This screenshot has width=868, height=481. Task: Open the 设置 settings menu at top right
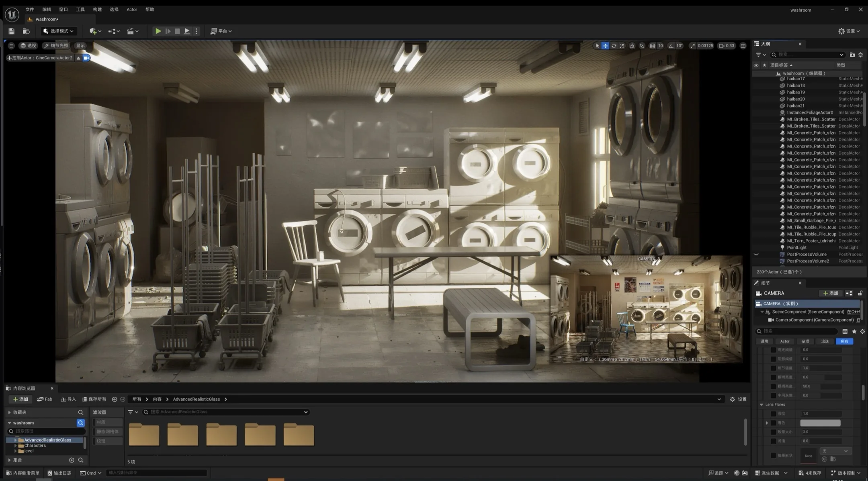[849, 31]
